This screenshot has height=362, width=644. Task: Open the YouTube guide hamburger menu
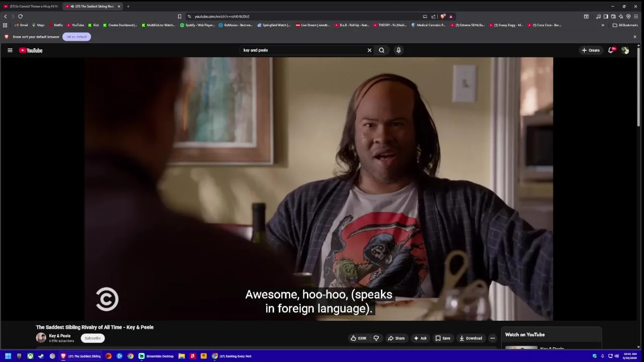click(10, 50)
